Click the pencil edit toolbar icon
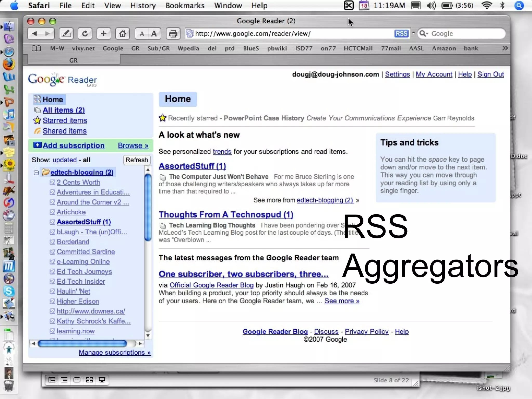The height and width of the screenshot is (399, 532). pos(66,34)
